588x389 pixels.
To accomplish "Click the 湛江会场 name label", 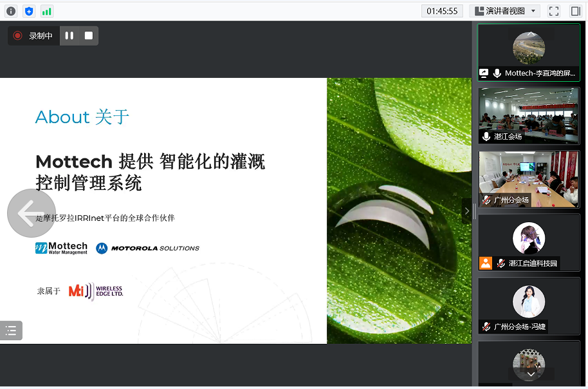I will pos(508,137).
